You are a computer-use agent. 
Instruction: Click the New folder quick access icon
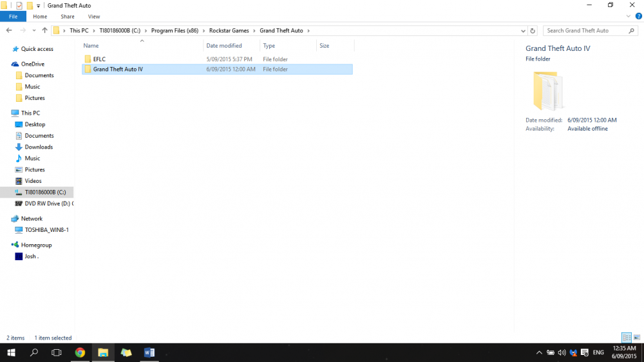(30, 6)
